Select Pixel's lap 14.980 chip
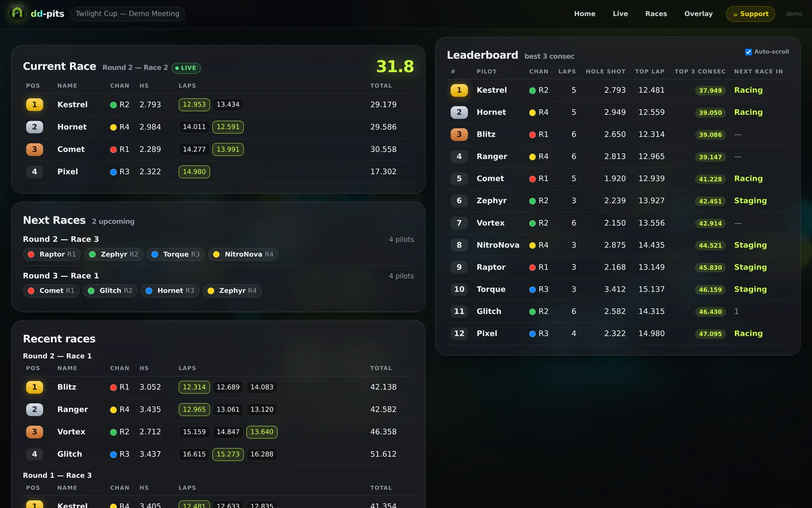Screen dimensions: 812x508 (x=194, y=172)
